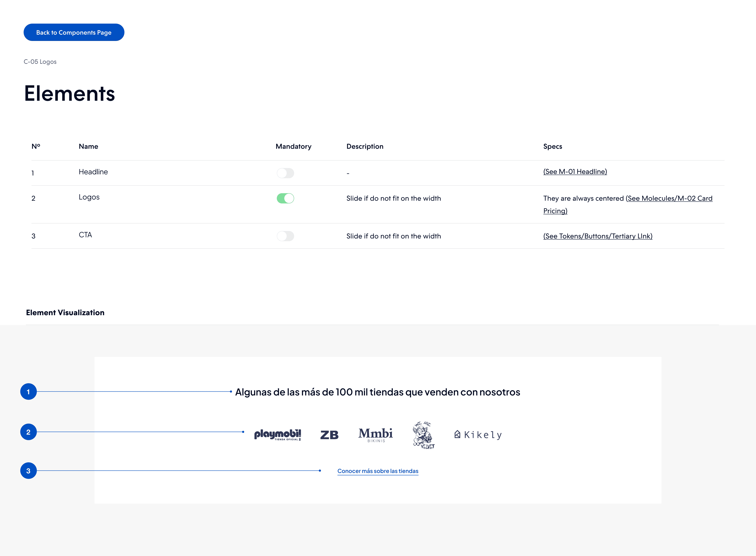Click numbered marker 3 circle
The image size is (756, 556).
[28, 471]
